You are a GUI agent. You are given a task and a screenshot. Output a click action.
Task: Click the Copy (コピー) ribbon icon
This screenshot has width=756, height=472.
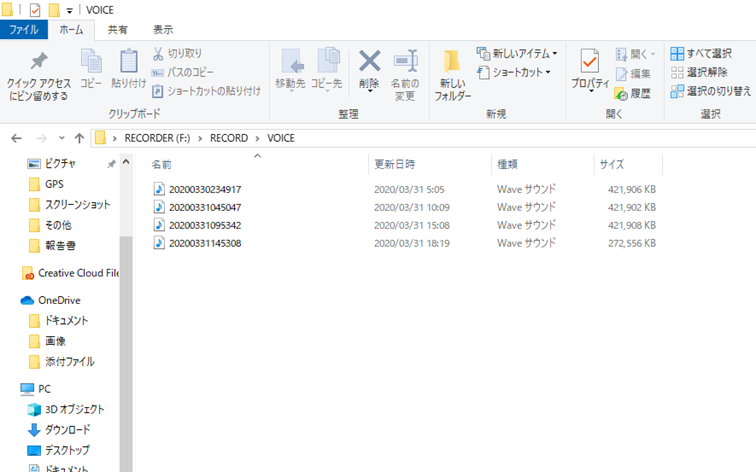point(91,69)
